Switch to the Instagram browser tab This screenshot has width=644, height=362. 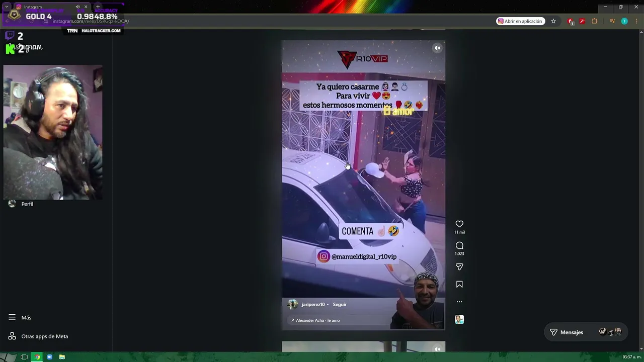click(x=45, y=7)
